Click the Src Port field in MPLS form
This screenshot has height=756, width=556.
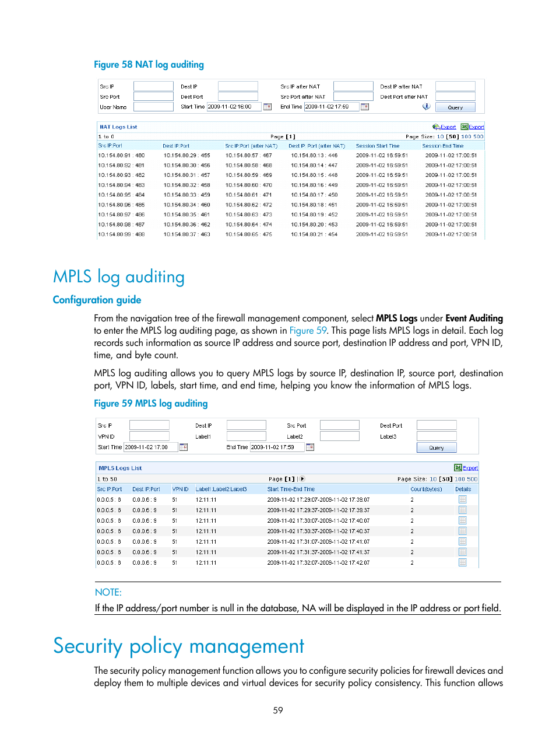pyautogui.click(x=340, y=425)
